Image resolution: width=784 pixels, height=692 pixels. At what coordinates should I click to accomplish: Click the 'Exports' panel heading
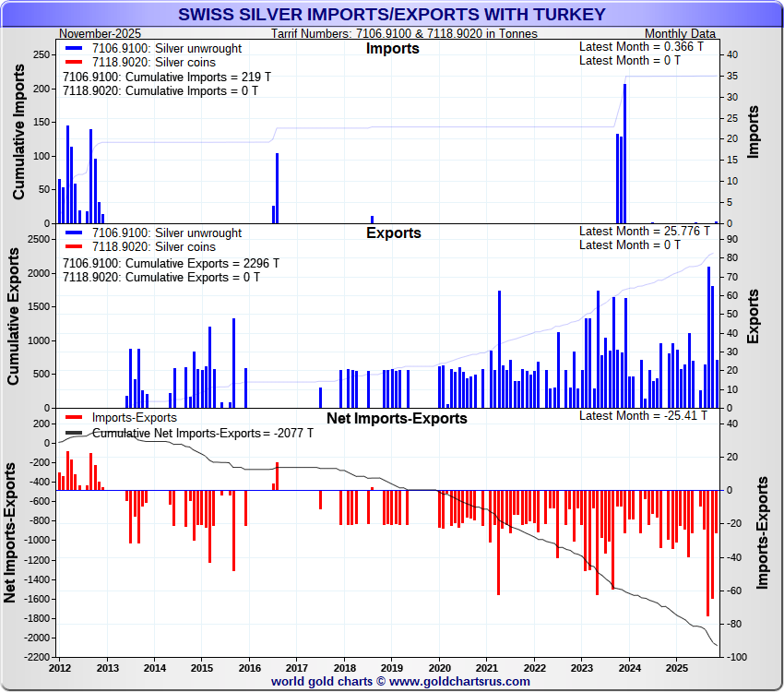coord(394,233)
